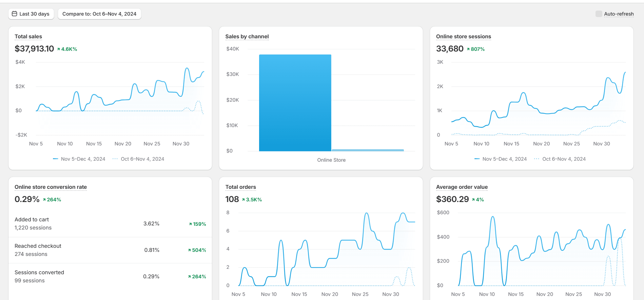Click Oct 6–Nov 4 legend in sessions chart
This screenshot has height=300, width=644.
[560, 159]
